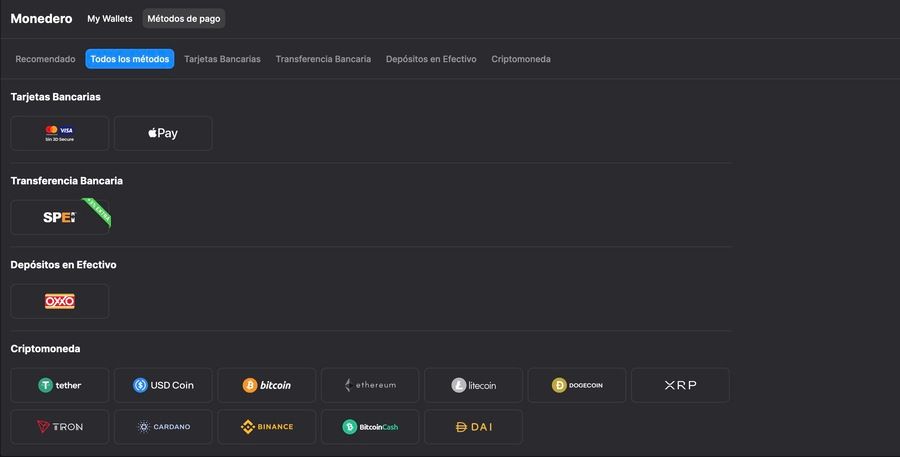The width and height of the screenshot is (900, 457).
Task: Select USD Coin cryptocurrency
Action: click(x=163, y=385)
